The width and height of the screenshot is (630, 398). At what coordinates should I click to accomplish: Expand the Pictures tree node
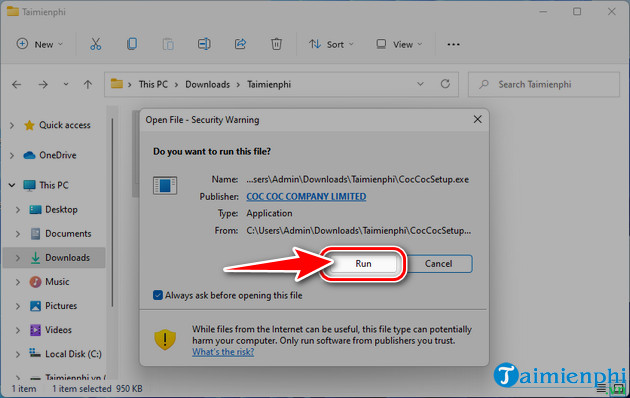point(18,306)
